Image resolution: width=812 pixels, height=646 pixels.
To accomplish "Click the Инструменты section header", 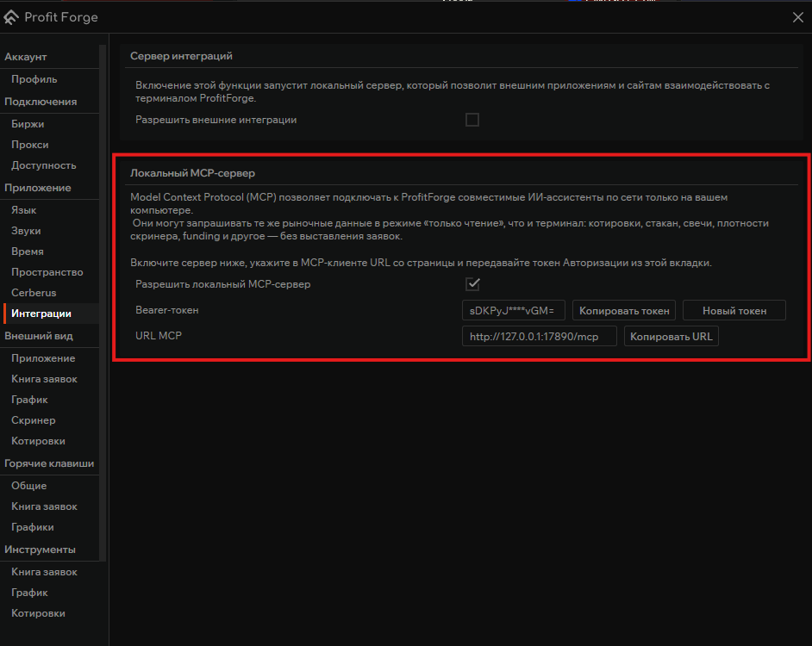I will (40, 550).
